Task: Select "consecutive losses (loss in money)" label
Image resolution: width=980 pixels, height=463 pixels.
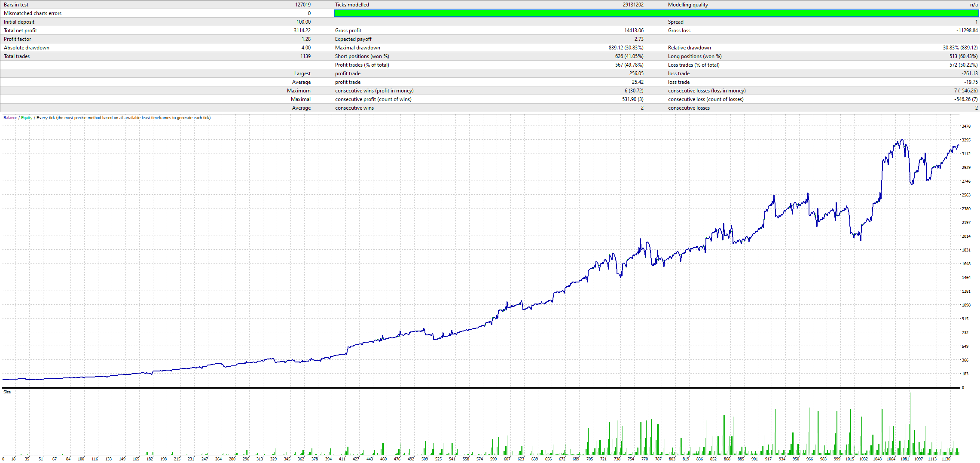Action: (707, 91)
